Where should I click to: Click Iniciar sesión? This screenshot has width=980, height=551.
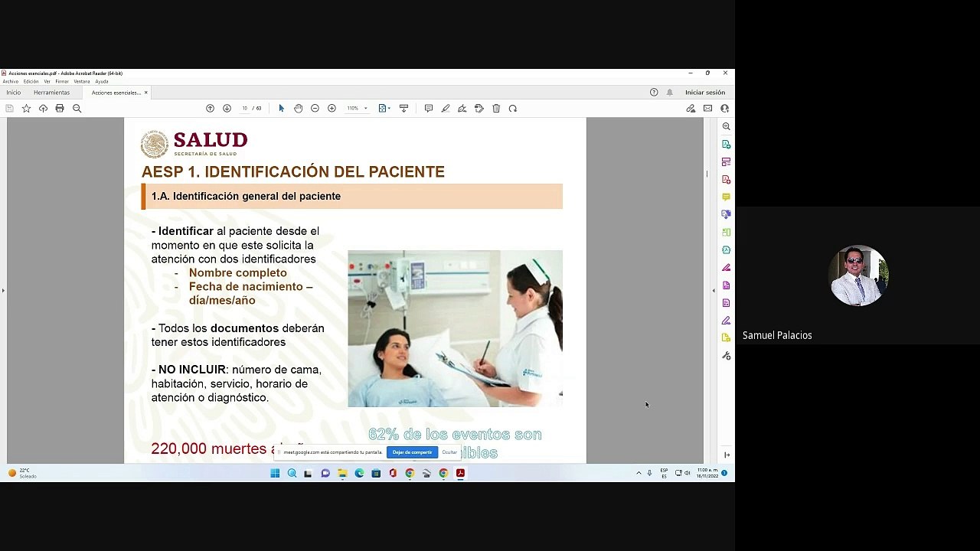tap(705, 93)
